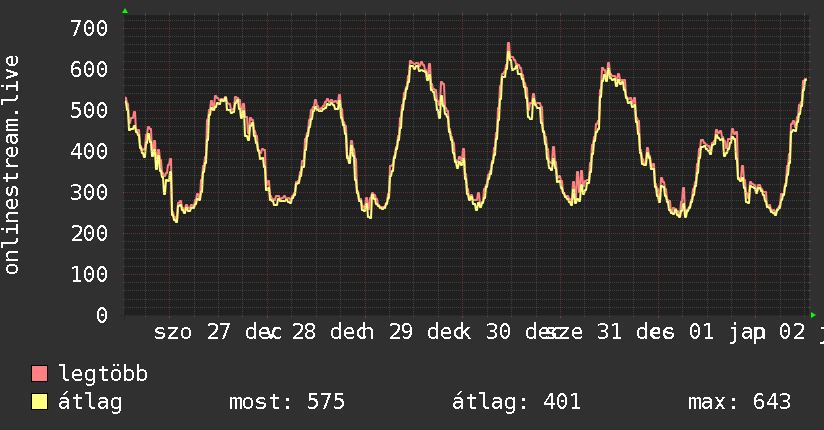Viewport: 824px width, 430px height.
Task: Click the 'átlag: 401' average value
Action: point(516,402)
